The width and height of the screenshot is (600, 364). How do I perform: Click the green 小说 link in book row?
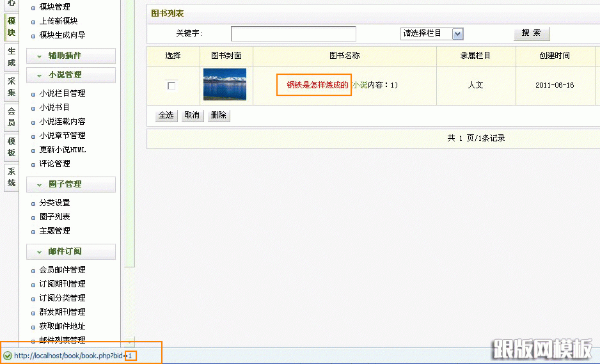[359, 85]
